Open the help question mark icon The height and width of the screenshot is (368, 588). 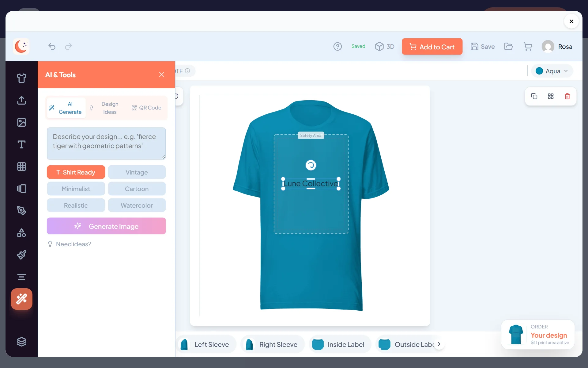click(x=337, y=47)
